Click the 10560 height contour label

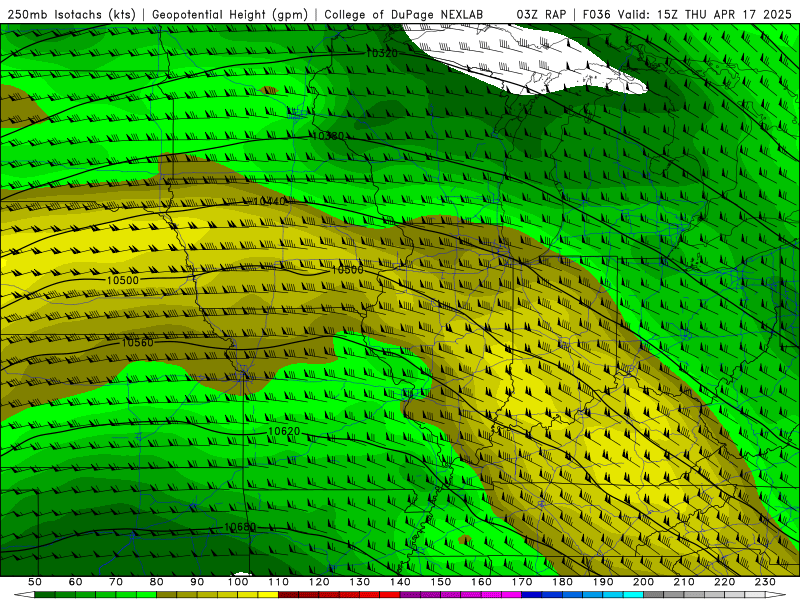(x=137, y=342)
